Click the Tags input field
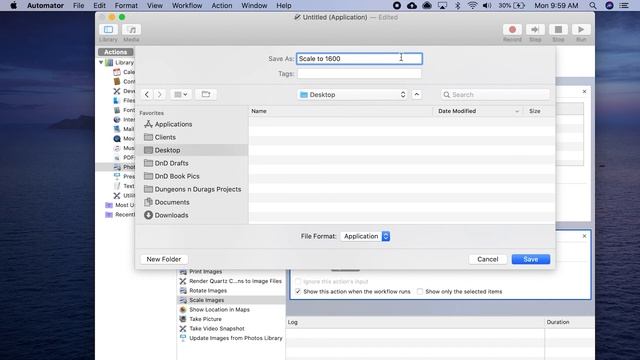Viewport: 640px width, 360px height. [359, 74]
